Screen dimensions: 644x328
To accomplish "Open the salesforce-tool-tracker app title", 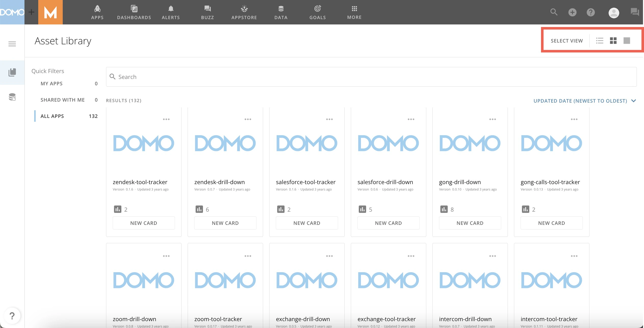I will click(x=306, y=182).
